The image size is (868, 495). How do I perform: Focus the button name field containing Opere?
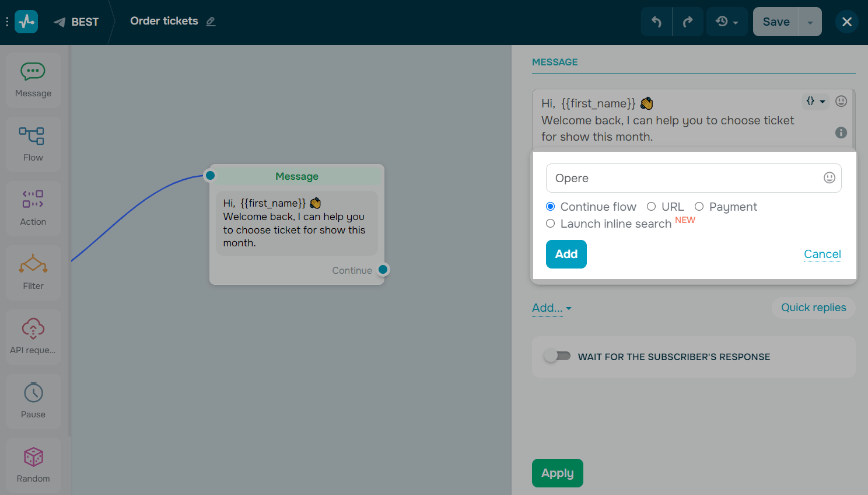(x=694, y=178)
